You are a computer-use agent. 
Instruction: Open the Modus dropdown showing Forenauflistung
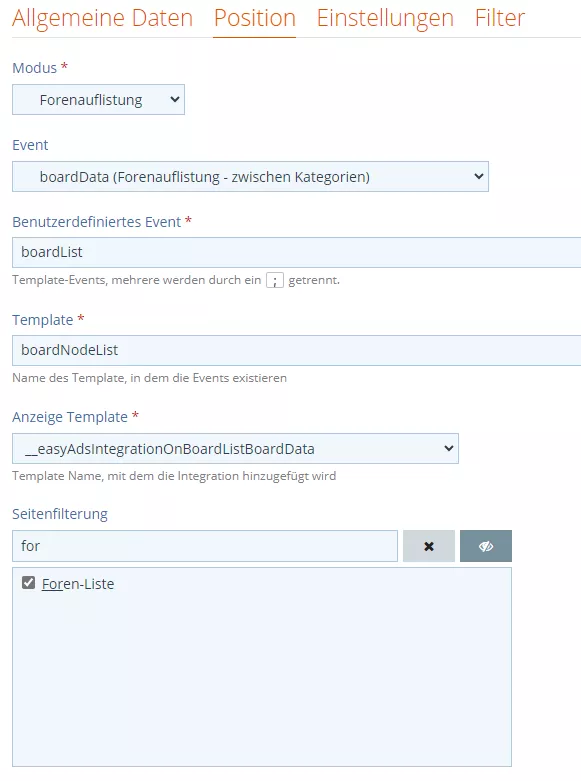(98, 100)
